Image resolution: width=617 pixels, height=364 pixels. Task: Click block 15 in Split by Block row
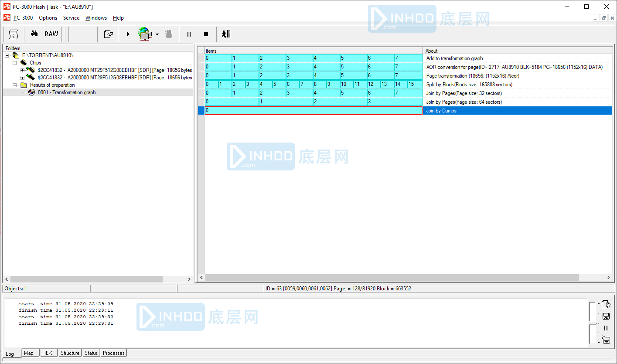pos(415,85)
